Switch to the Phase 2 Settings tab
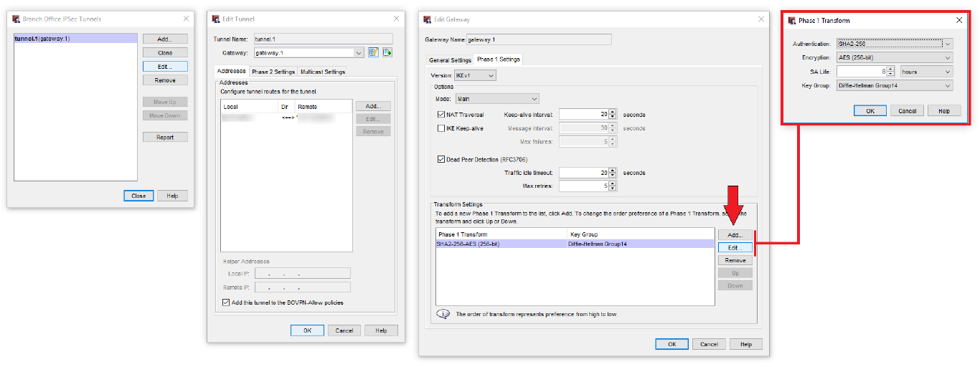The image size is (980, 367). click(x=273, y=72)
